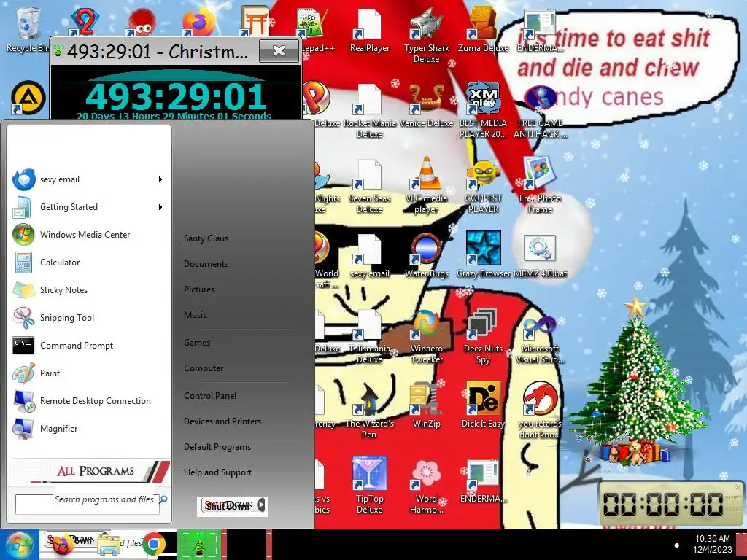Open Help and Support link
Screen dimensions: 747x560
tap(217, 472)
